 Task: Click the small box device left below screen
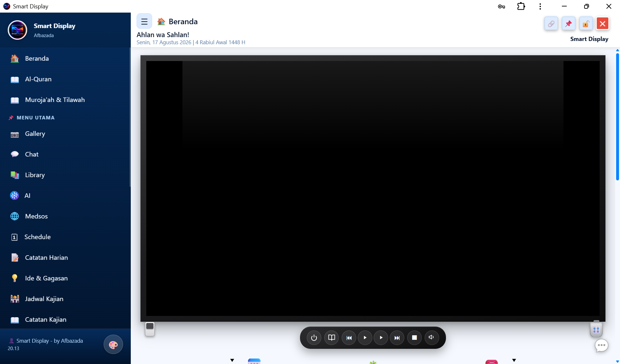pos(150,329)
